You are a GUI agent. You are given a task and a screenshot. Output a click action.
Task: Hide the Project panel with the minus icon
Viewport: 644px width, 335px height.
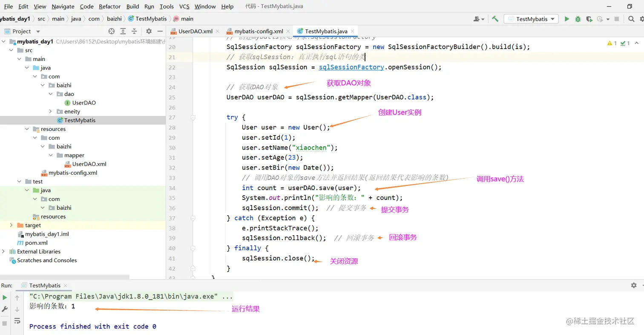160,31
